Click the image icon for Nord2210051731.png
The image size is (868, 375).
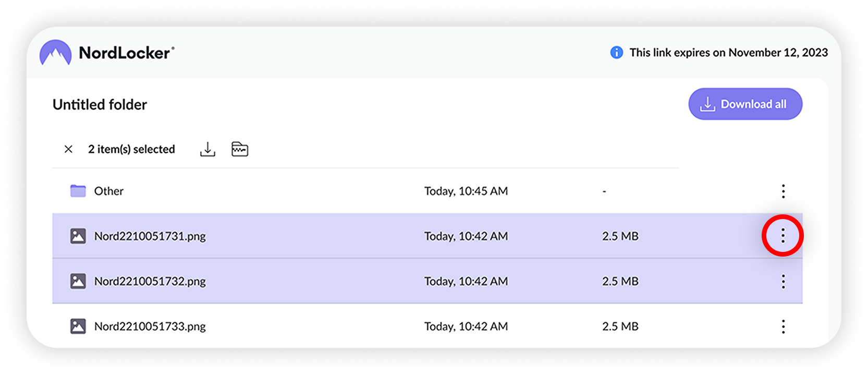pyautogui.click(x=78, y=236)
